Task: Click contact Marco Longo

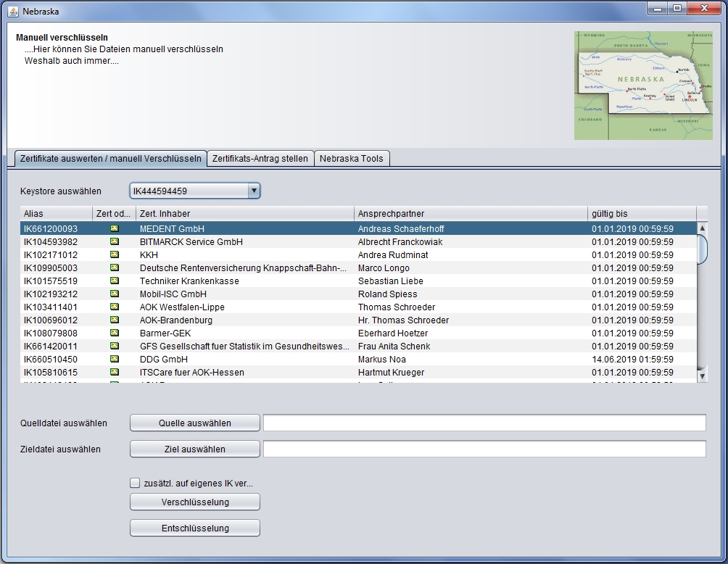Action: pyautogui.click(x=384, y=268)
